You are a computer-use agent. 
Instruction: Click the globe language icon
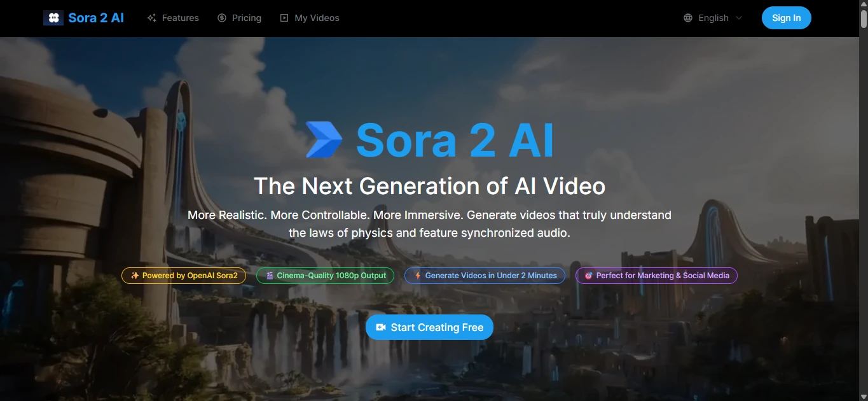[688, 18]
